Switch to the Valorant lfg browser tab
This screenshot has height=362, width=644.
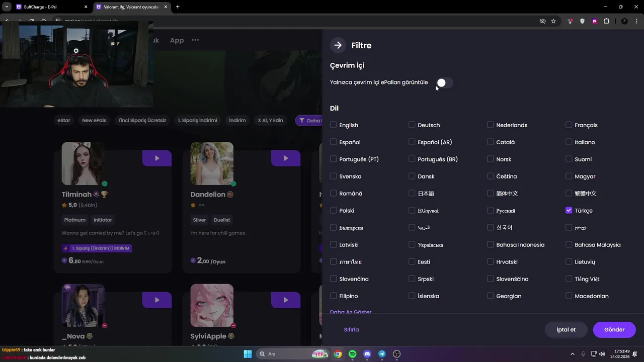[x=132, y=7]
